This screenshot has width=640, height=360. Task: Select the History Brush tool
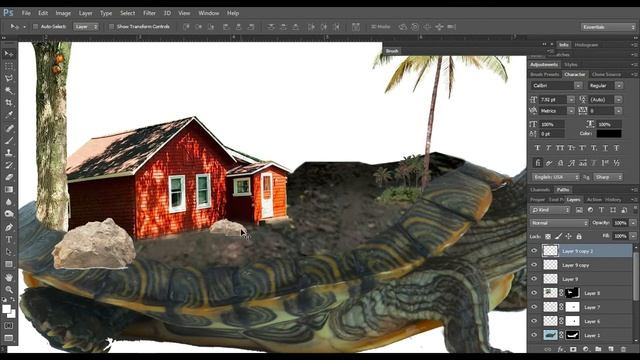[9, 165]
